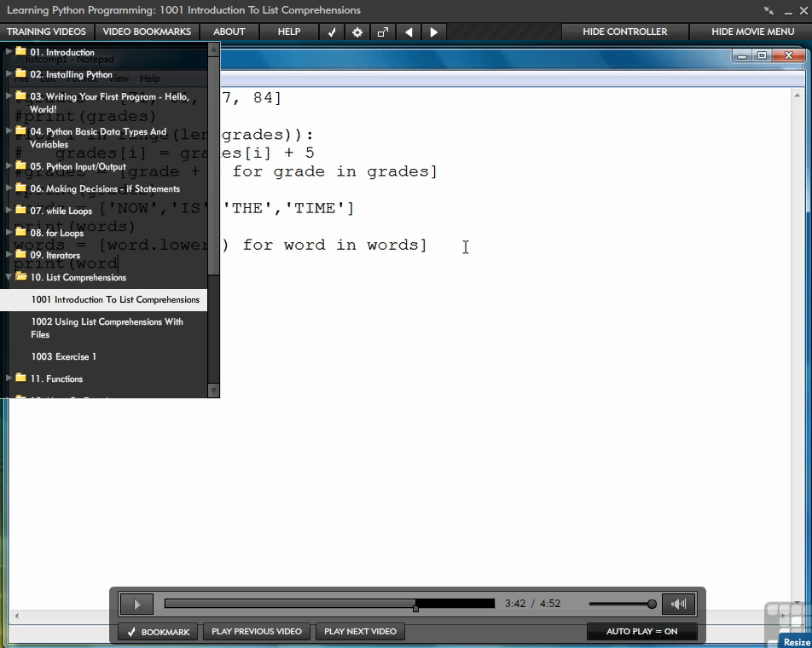Open settings via the gear icon
This screenshot has width=812, height=648.
357,32
